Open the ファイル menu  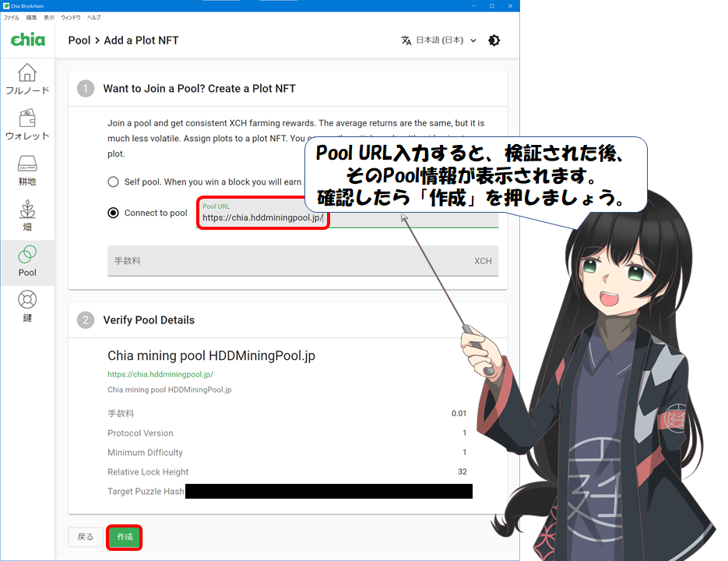click(11, 18)
